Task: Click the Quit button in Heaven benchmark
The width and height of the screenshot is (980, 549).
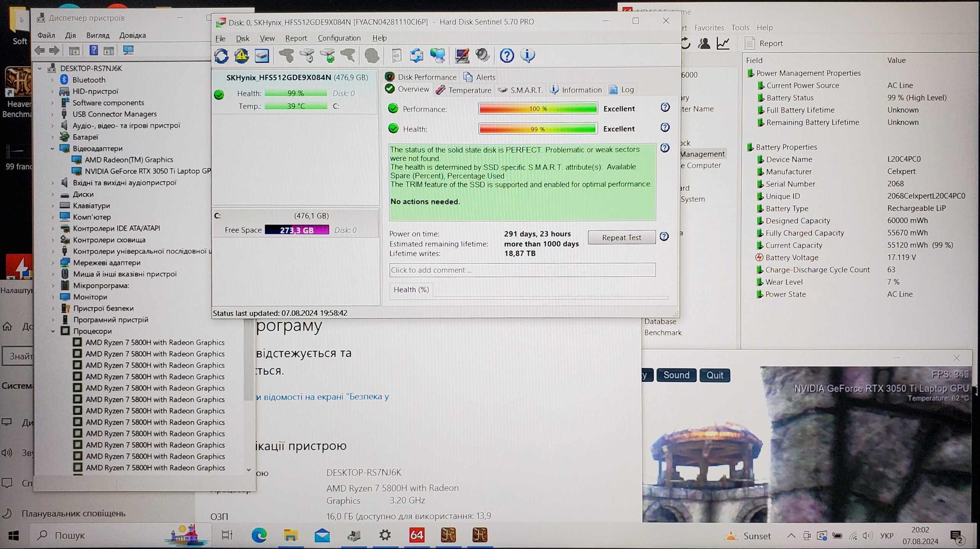Action: point(714,375)
